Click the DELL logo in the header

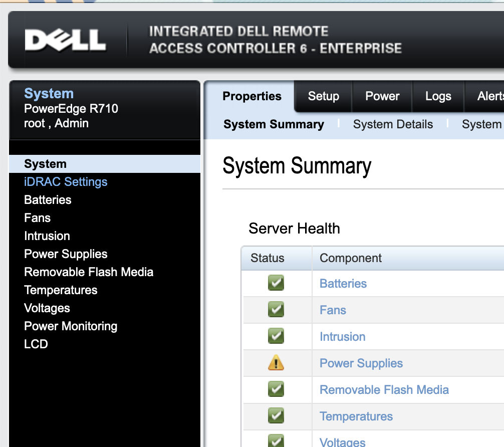point(65,40)
